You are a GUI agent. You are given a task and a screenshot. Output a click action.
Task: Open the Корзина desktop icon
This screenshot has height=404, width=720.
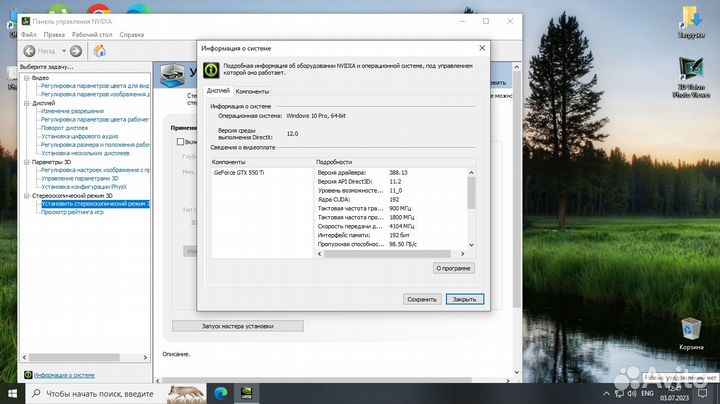[691, 334]
